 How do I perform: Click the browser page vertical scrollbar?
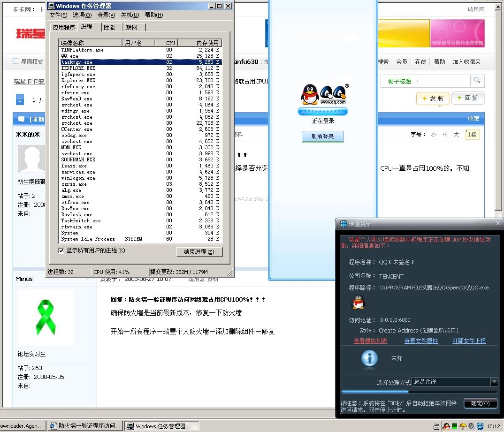[498, 109]
